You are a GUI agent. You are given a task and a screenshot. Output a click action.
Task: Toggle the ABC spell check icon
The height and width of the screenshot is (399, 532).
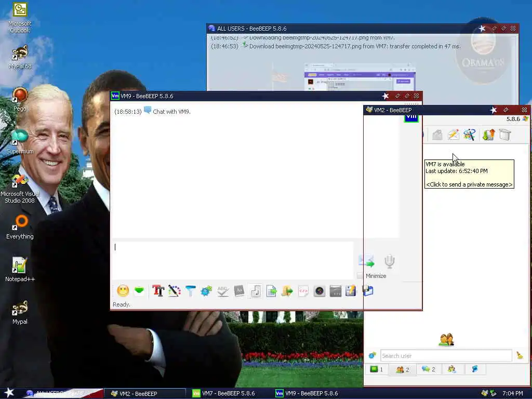point(222,291)
